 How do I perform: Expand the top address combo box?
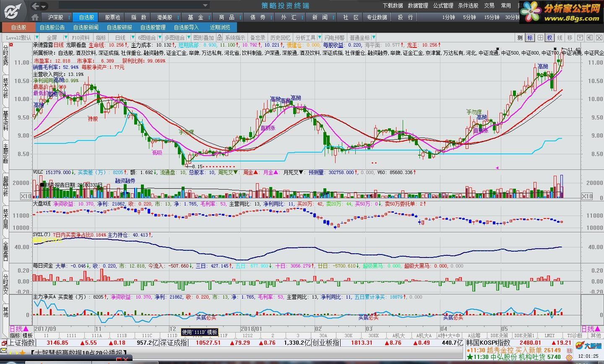(206, 6)
